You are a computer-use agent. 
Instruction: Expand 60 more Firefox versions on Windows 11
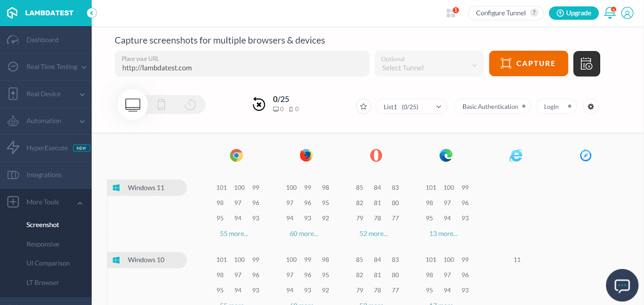pyautogui.click(x=304, y=234)
